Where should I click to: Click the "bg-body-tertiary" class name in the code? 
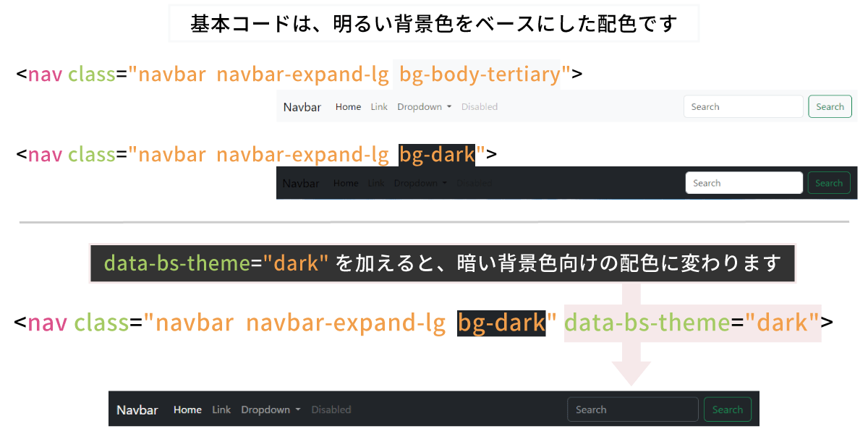480,74
